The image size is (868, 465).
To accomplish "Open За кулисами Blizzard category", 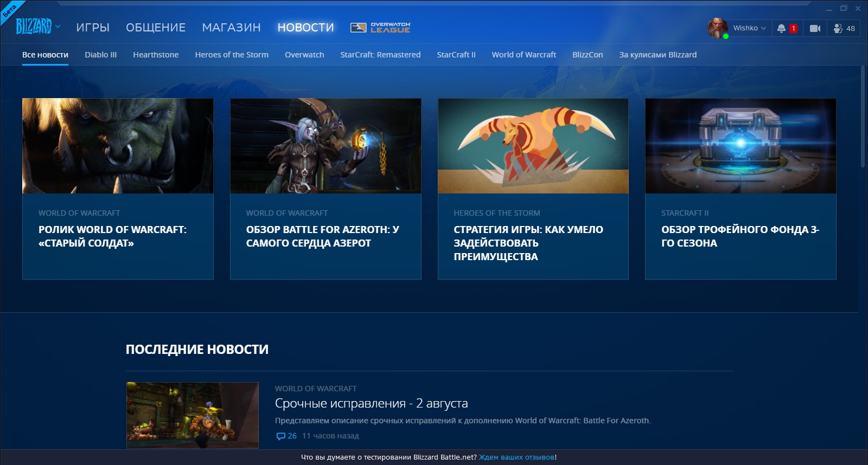I will (x=658, y=55).
